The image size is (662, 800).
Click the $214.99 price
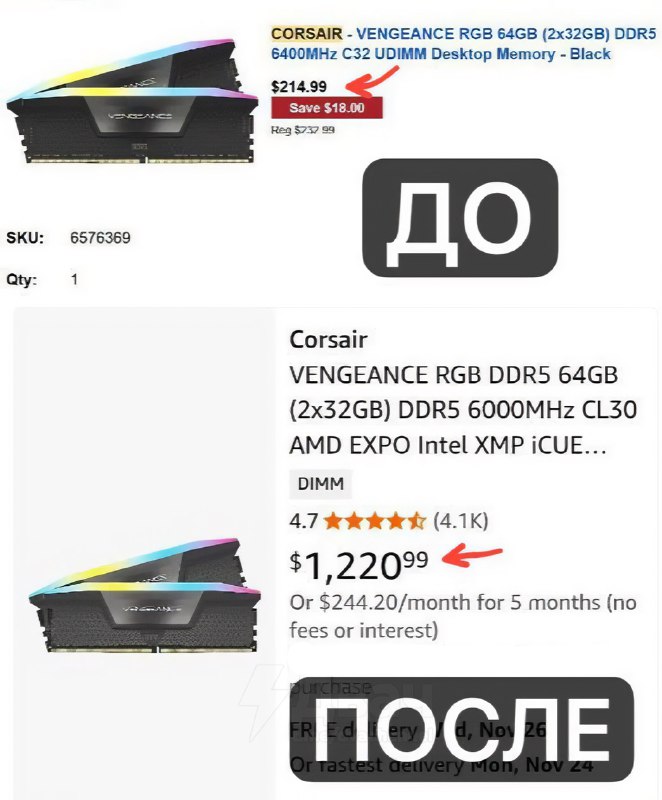[x=299, y=86]
